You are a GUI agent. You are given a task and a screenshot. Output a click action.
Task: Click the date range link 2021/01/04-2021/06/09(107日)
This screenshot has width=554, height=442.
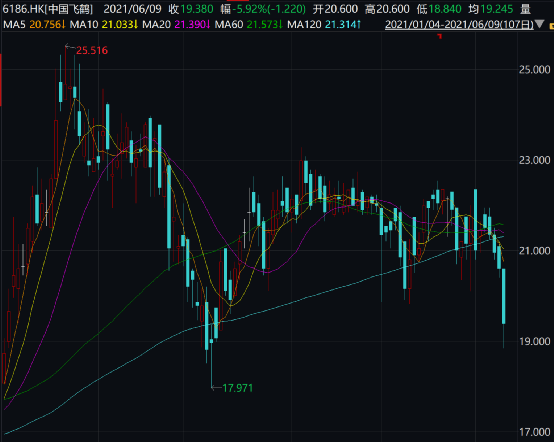[459, 24]
